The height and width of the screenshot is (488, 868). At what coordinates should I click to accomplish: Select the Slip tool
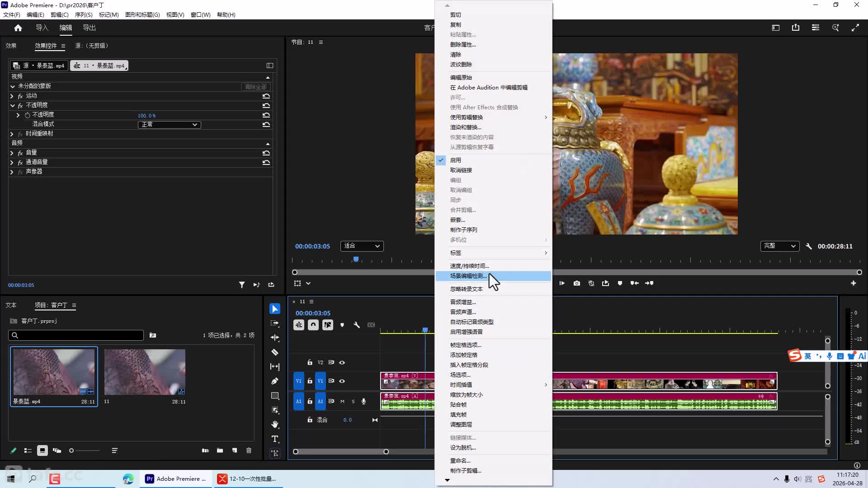(275, 366)
